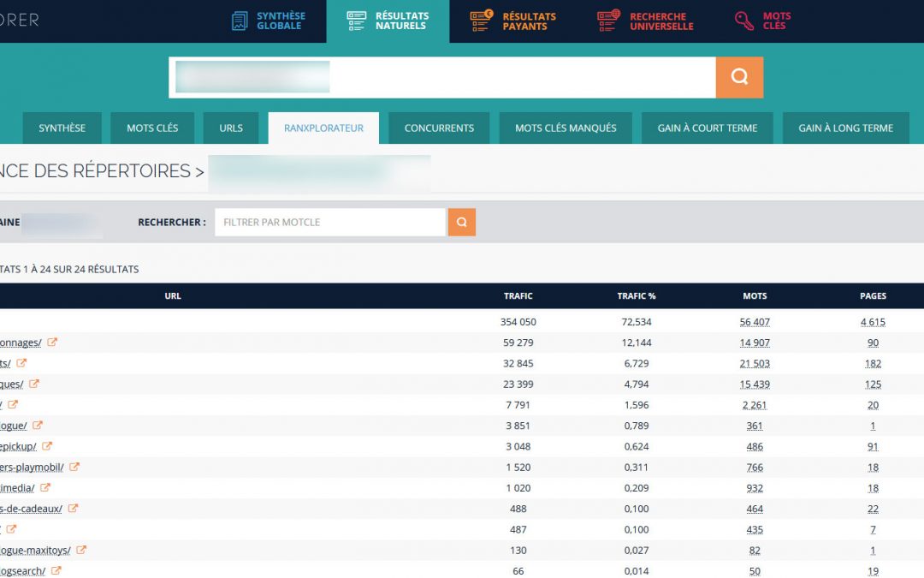Open the ers-playmobil/ directory link
924x578 pixels.
(32, 468)
